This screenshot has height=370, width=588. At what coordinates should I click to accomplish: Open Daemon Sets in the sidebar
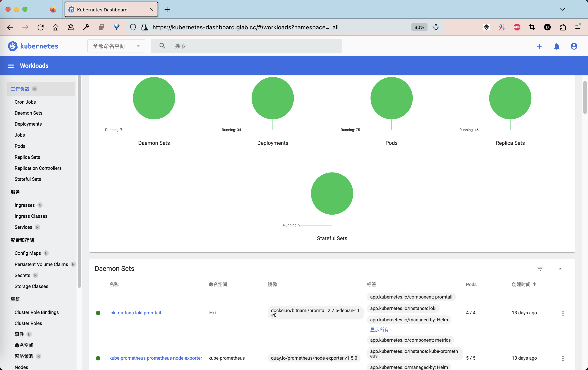(28, 113)
